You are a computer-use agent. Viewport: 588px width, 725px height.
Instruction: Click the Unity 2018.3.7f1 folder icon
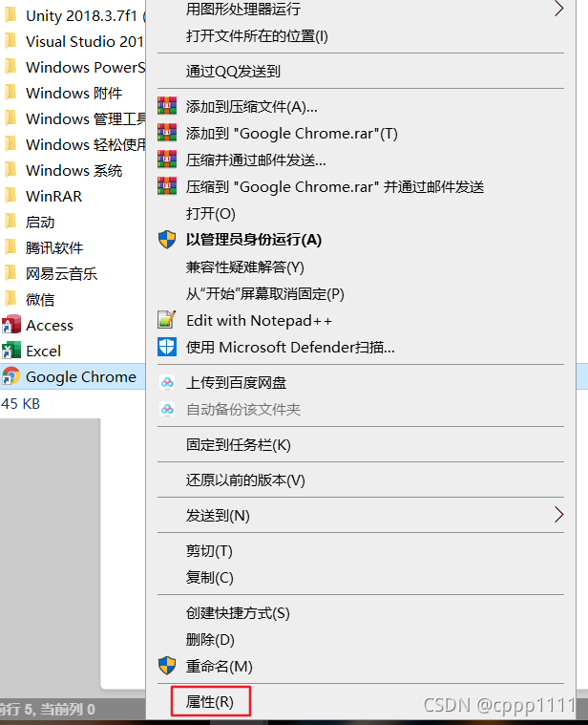(x=10, y=15)
